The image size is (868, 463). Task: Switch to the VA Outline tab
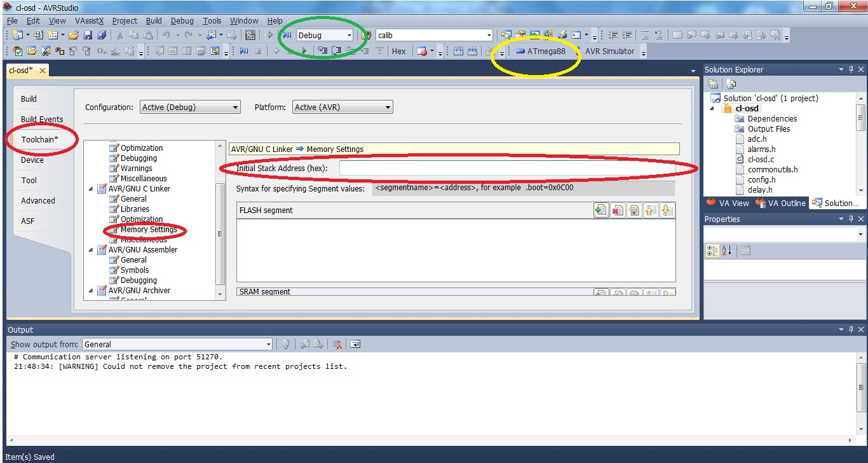[x=780, y=204]
